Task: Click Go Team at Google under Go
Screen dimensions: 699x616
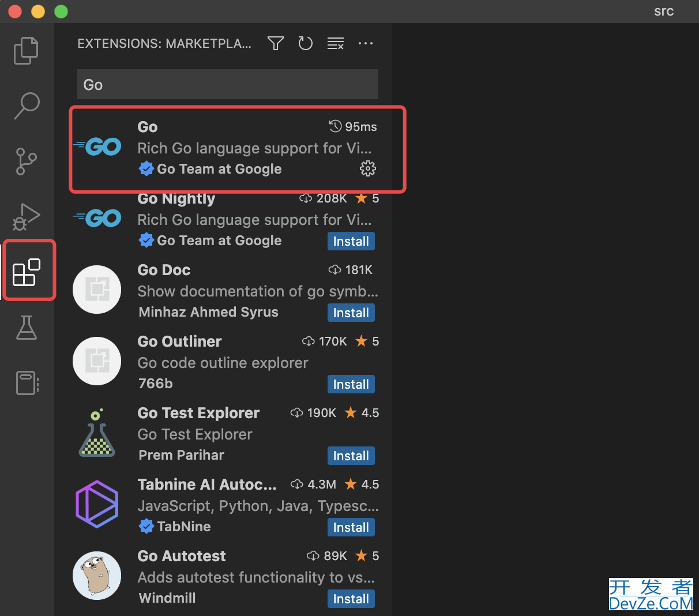Action: click(219, 169)
